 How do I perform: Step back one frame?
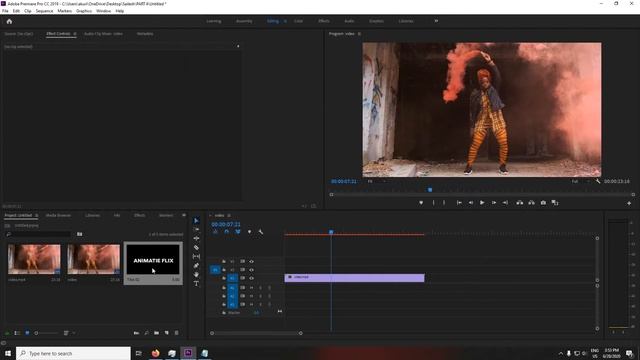pos(471,202)
